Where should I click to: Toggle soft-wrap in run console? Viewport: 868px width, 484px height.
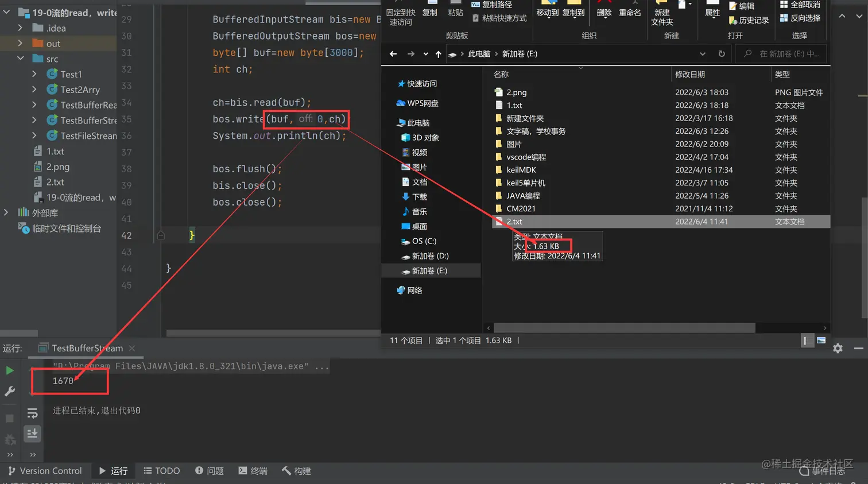[32, 413]
